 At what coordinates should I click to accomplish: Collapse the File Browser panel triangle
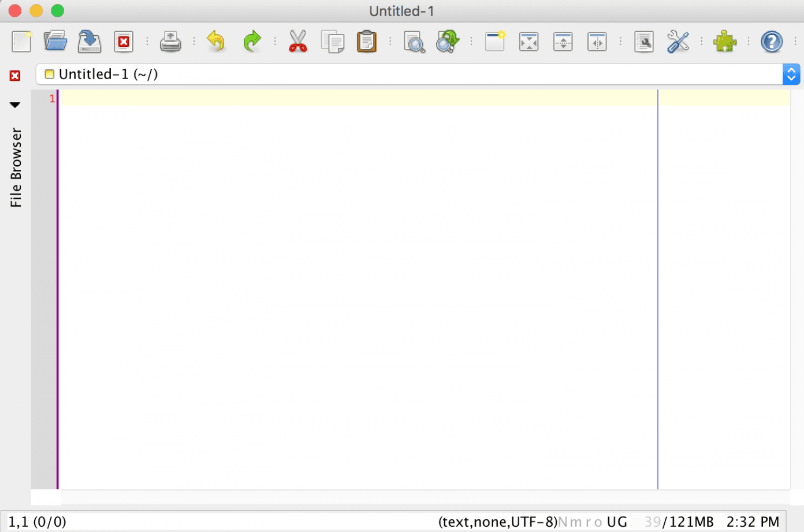click(14, 105)
